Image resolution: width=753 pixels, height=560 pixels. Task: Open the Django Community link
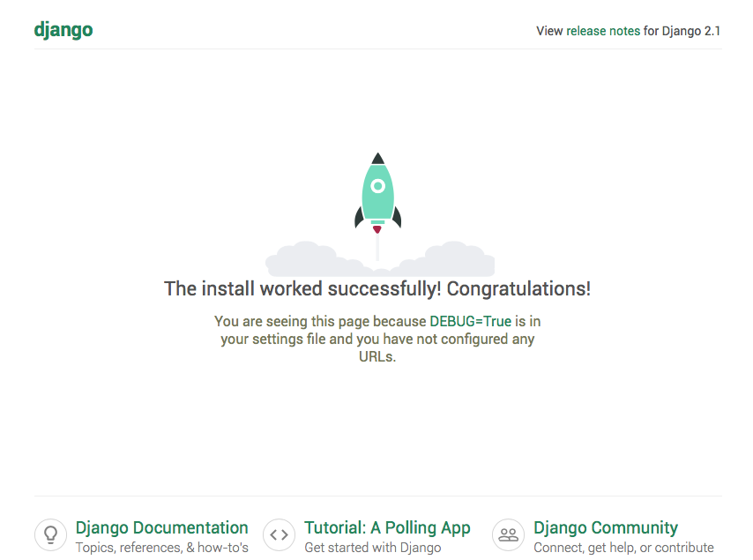605,527
